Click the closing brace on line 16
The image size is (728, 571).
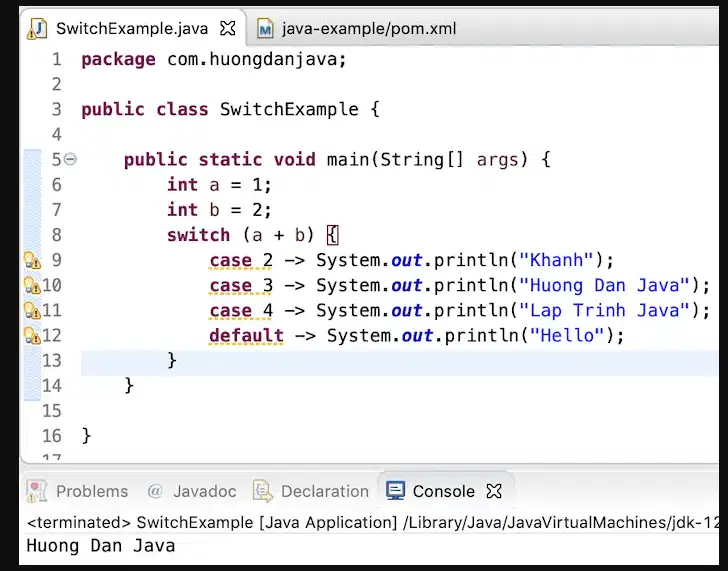pyautogui.click(x=86, y=435)
